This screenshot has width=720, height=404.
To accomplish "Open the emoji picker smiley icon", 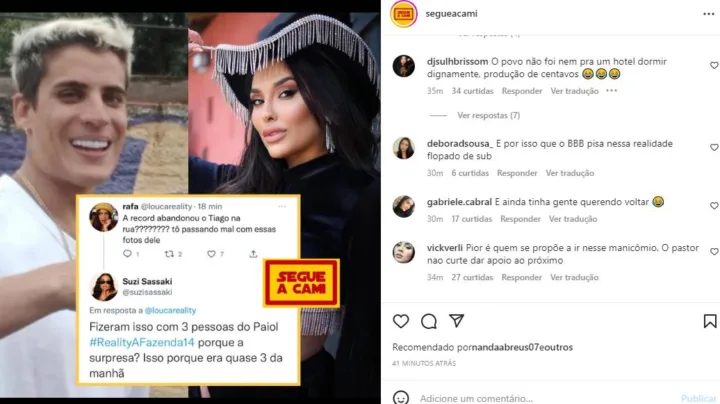I will (x=401, y=398).
